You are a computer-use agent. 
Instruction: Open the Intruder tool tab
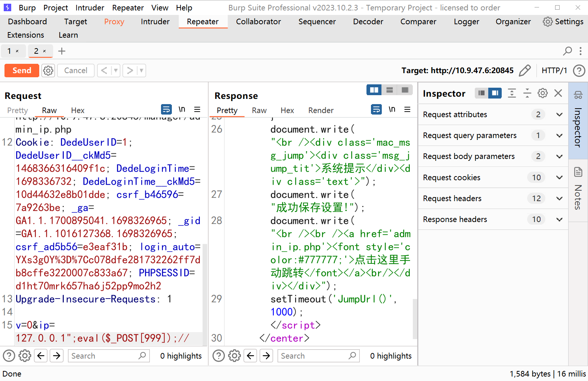(155, 22)
